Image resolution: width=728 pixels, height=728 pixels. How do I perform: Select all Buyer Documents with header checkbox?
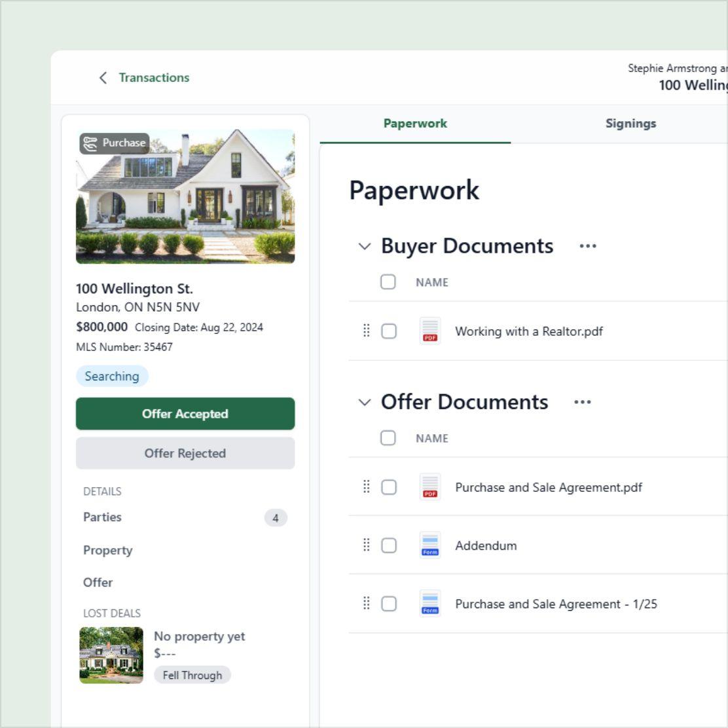(388, 282)
